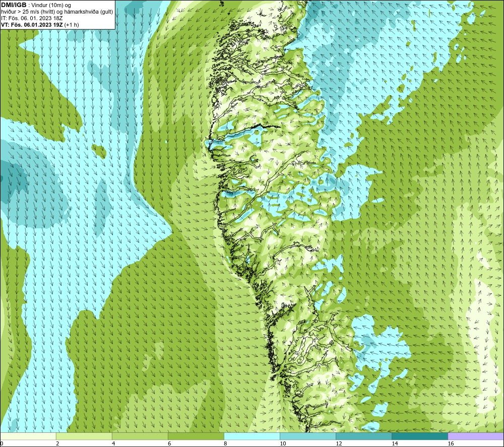Click the aqua 10–12 m/s legend swatch
504x447 pixels.
pyautogui.click(x=307, y=436)
